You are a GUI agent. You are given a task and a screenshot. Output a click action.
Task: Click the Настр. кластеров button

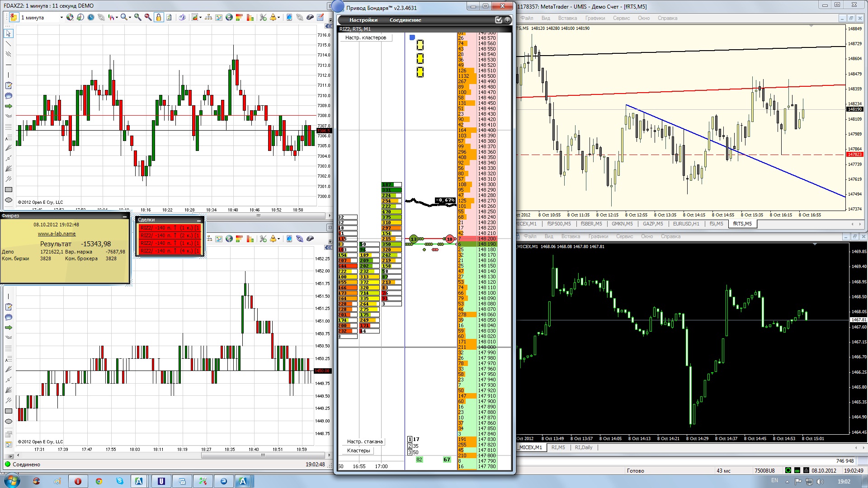coord(366,38)
